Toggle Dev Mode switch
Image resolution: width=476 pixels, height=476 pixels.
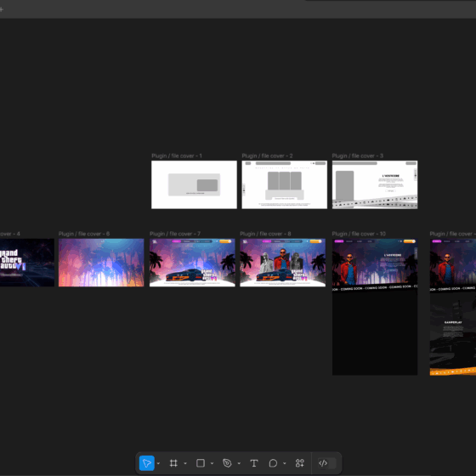click(326, 463)
